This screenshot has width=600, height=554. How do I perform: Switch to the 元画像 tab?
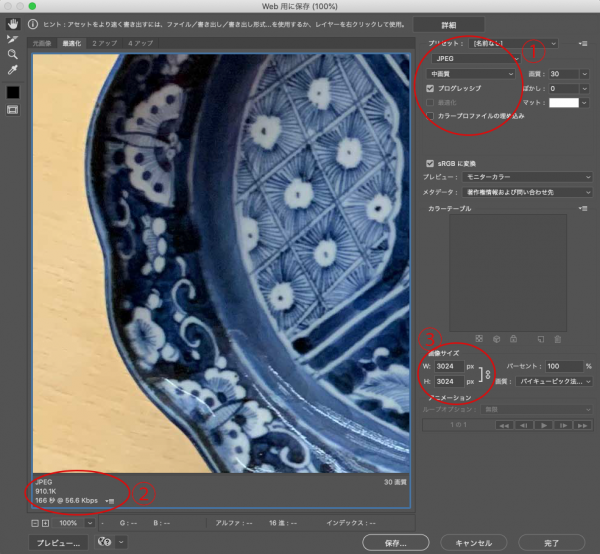click(x=42, y=44)
